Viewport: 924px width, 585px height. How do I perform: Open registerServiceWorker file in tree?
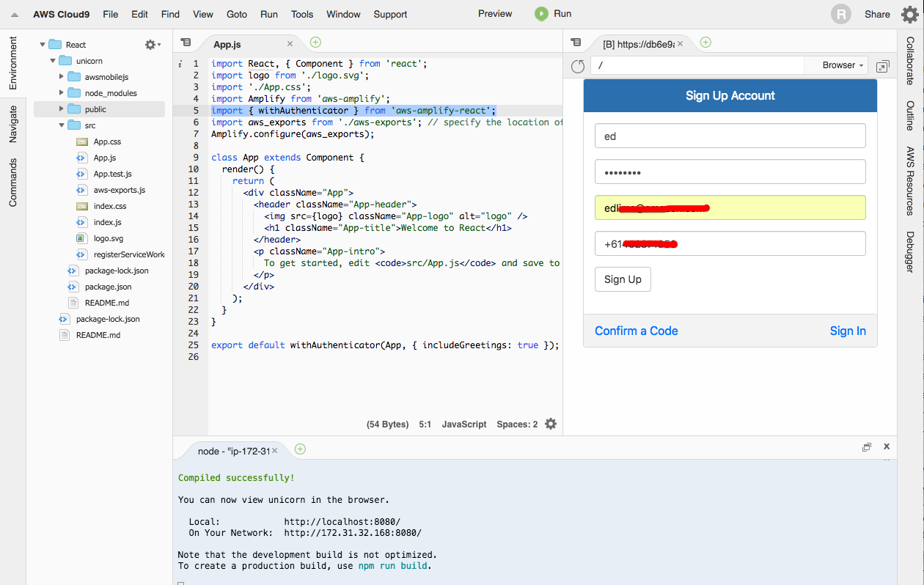click(121, 254)
